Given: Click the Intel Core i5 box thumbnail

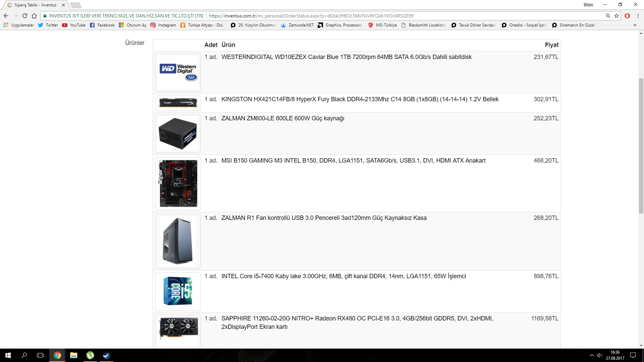Looking at the screenshot, I should pyautogui.click(x=178, y=291).
